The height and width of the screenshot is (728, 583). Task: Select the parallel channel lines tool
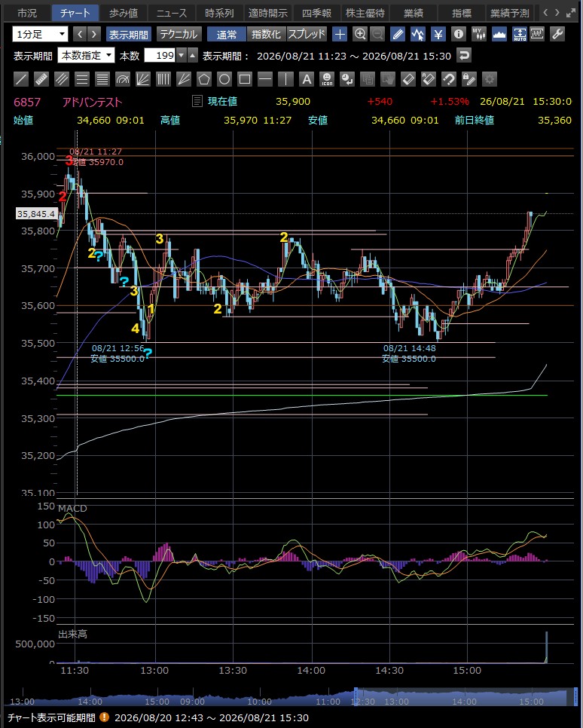(x=62, y=79)
